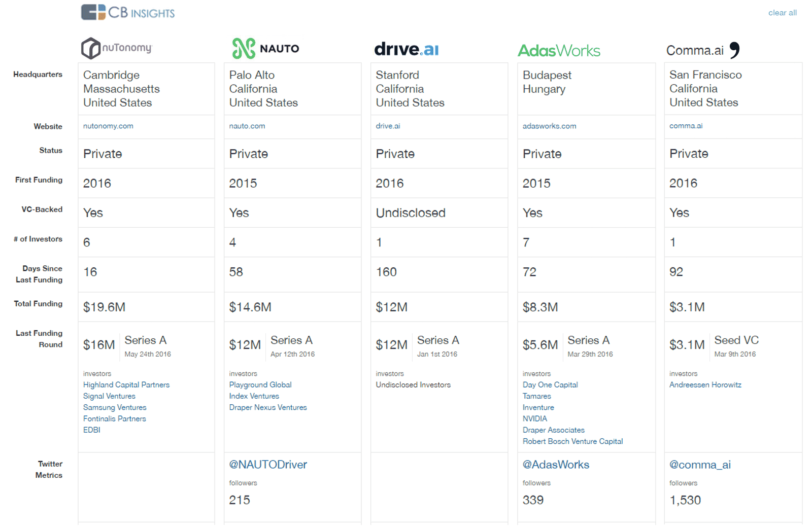812x529 pixels.
Task: Open the nutonomy.com website link
Action: (108, 126)
